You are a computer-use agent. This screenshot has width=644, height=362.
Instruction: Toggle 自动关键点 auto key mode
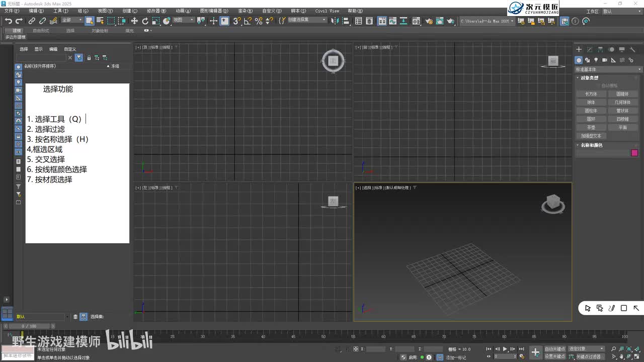coord(554,348)
